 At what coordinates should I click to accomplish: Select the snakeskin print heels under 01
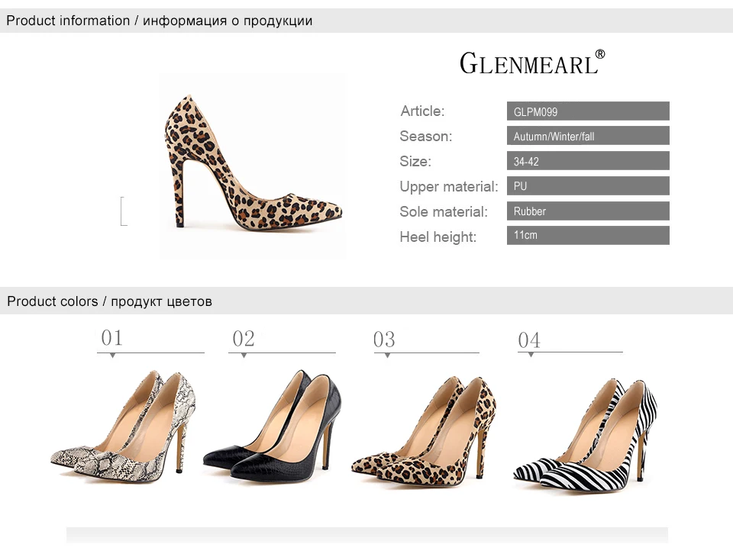click(x=122, y=424)
